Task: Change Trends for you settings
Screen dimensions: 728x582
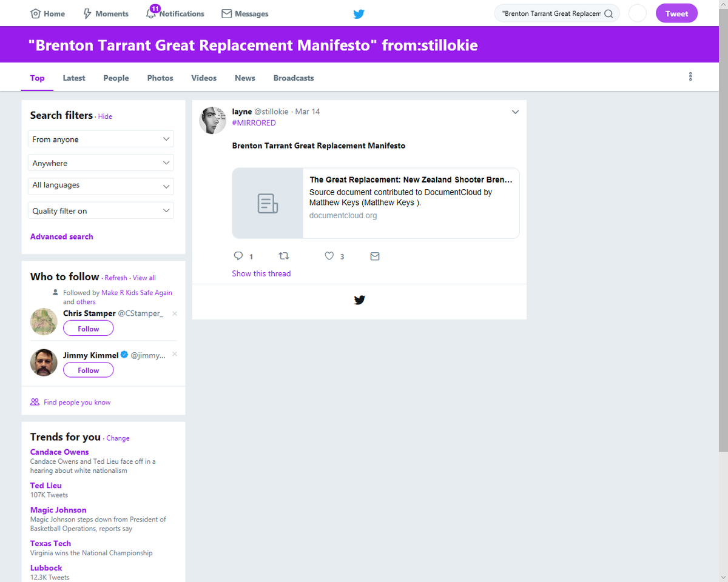Action: click(x=118, y=438)
